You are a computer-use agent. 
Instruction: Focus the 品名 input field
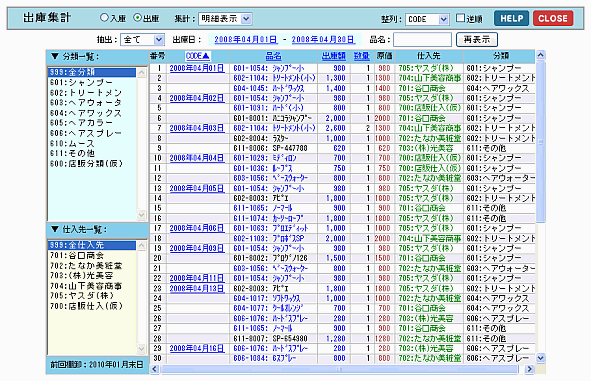point(422,39)
